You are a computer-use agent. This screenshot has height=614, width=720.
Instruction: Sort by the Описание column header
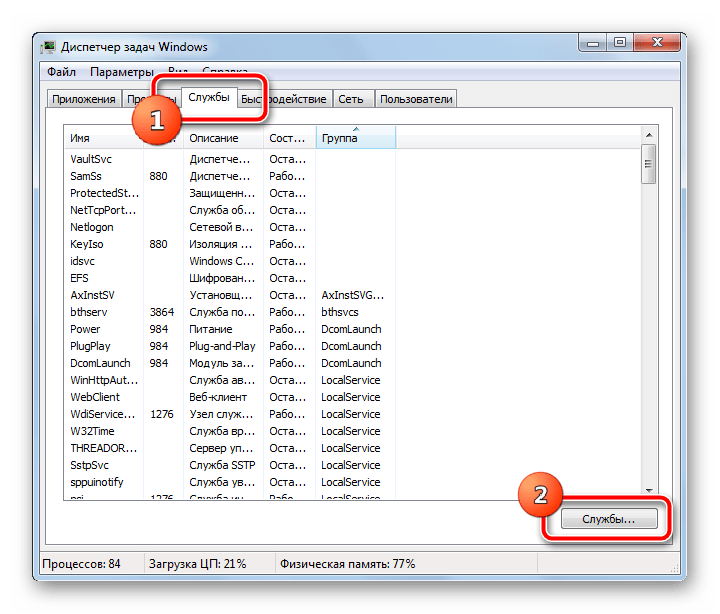223,138
